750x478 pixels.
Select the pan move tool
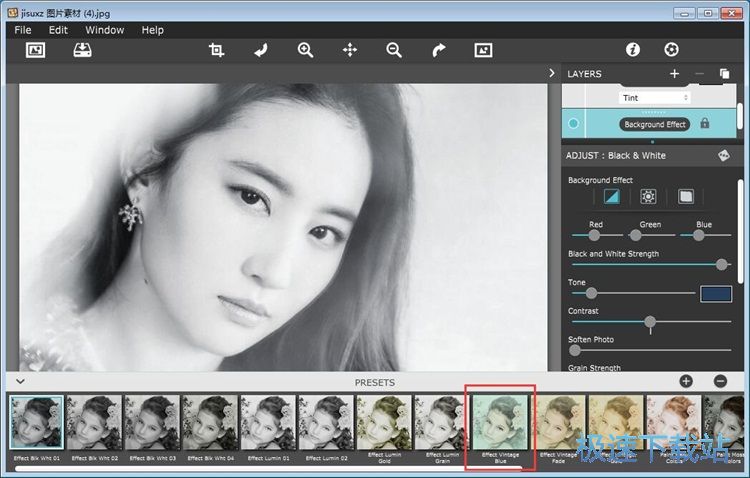click(x=350, y=50)
